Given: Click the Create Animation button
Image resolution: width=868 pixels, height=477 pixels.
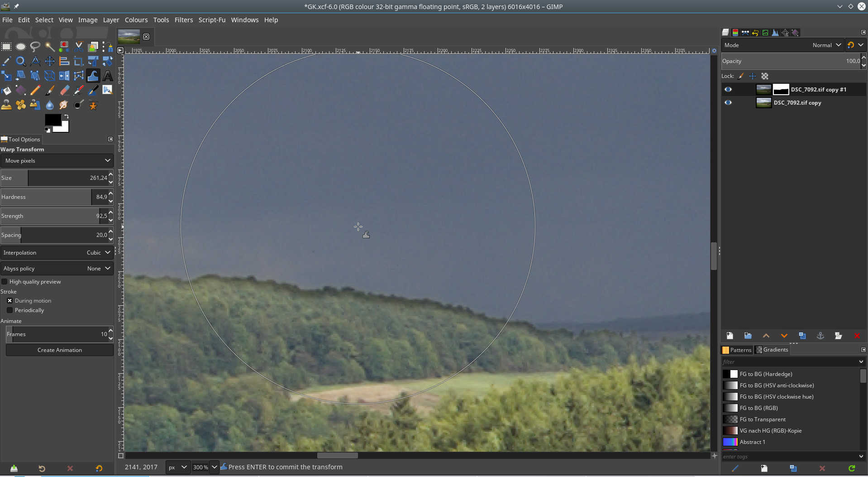Looking at the screenshot, I should coord(60,350).
